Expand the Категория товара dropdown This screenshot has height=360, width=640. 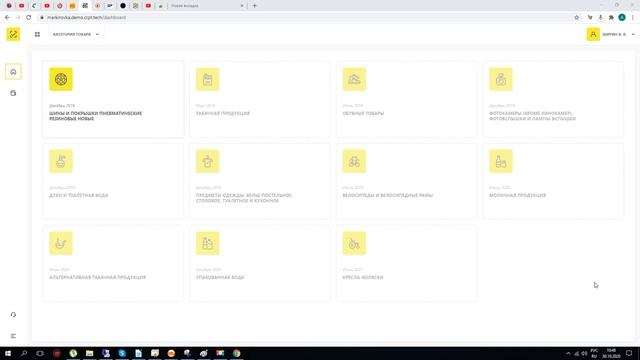click(x=76, y=34)
